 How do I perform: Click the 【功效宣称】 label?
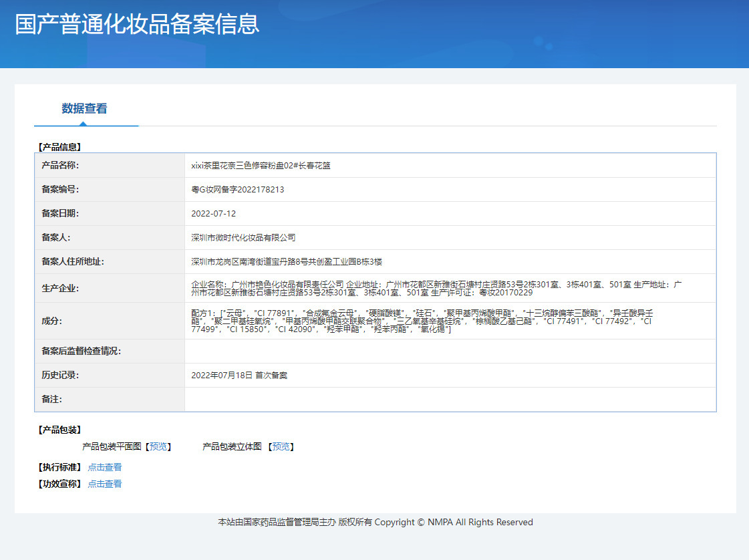pyautogui.click(x=59, y=484)
